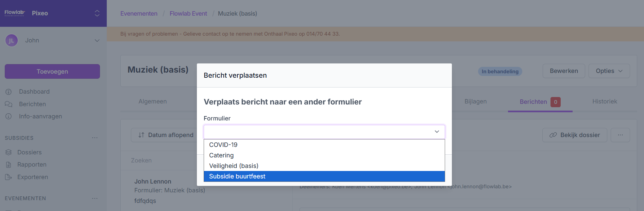
Task: Click the Rapporten document icon
Action: [x=9, y=165]
